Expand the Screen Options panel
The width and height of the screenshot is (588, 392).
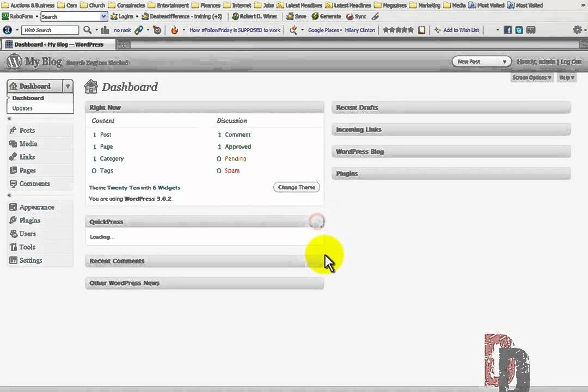(532, 78)
